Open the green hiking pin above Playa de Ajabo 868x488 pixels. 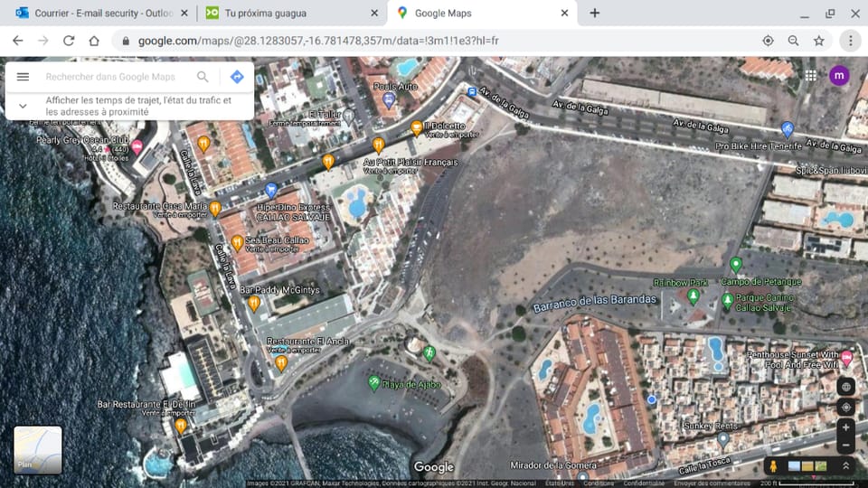429,352
